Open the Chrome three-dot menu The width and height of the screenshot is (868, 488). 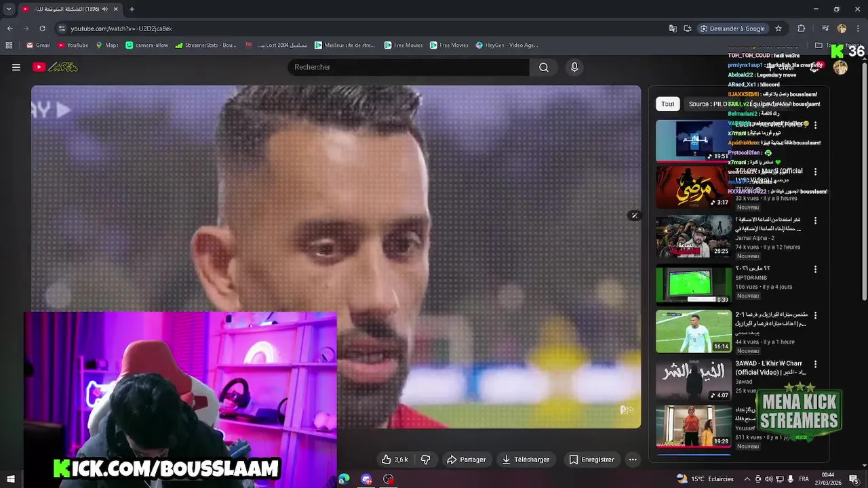point(858,28)
